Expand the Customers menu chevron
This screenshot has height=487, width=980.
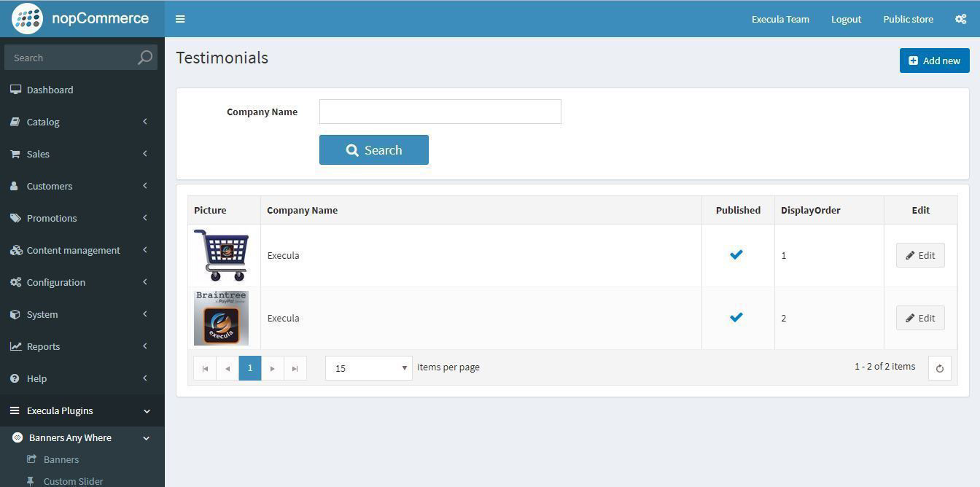144,185
